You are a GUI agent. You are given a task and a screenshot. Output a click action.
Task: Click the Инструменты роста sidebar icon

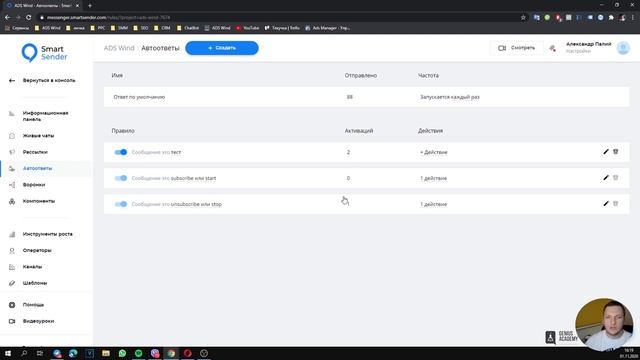(12, 234)
